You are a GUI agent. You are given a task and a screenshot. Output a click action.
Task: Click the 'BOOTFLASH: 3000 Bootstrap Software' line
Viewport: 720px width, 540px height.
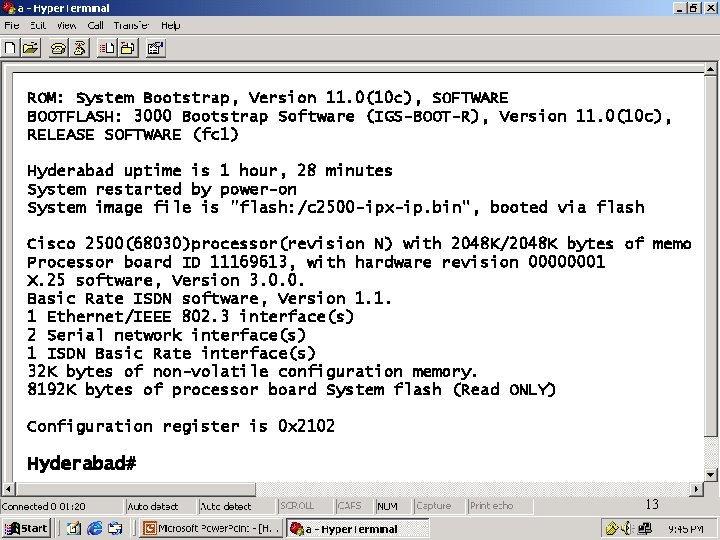(349, 116)
